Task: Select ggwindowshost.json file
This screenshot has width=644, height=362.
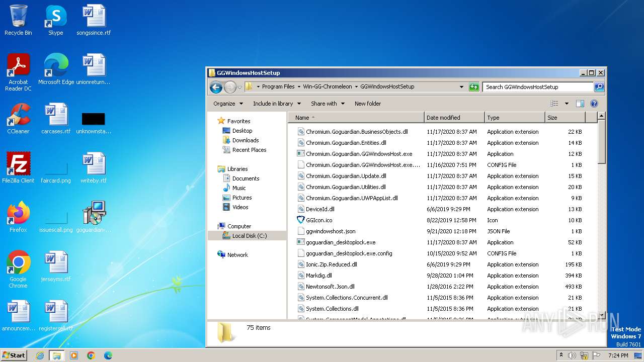Action: click(x=331, y=231)
